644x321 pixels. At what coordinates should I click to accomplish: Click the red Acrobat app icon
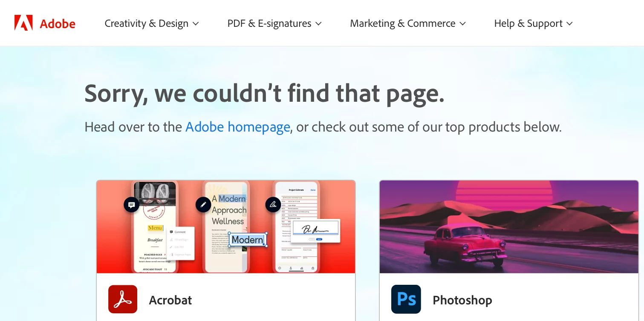pyautogui.click(x=123, y=299)
